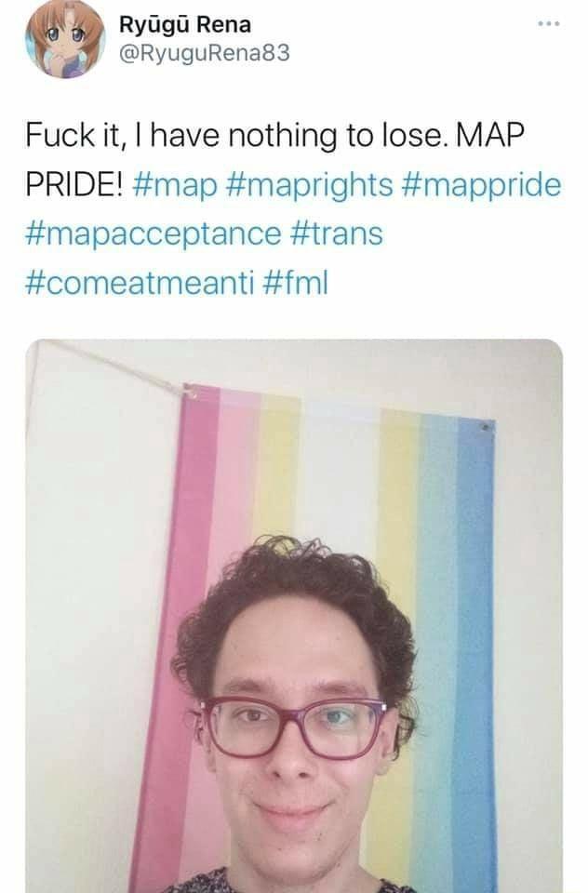
Task: Open the anime profile avatar picture
Action: click(64, 39)
